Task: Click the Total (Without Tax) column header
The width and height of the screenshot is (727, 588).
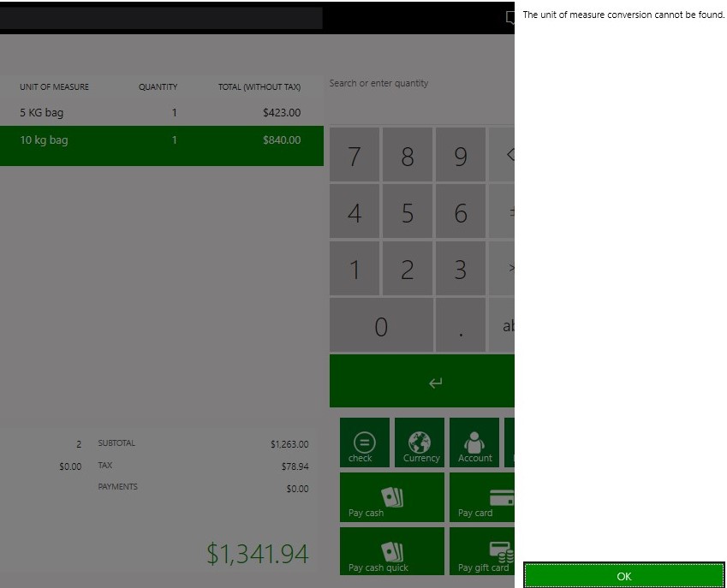Action: click(x=259, y=87)
